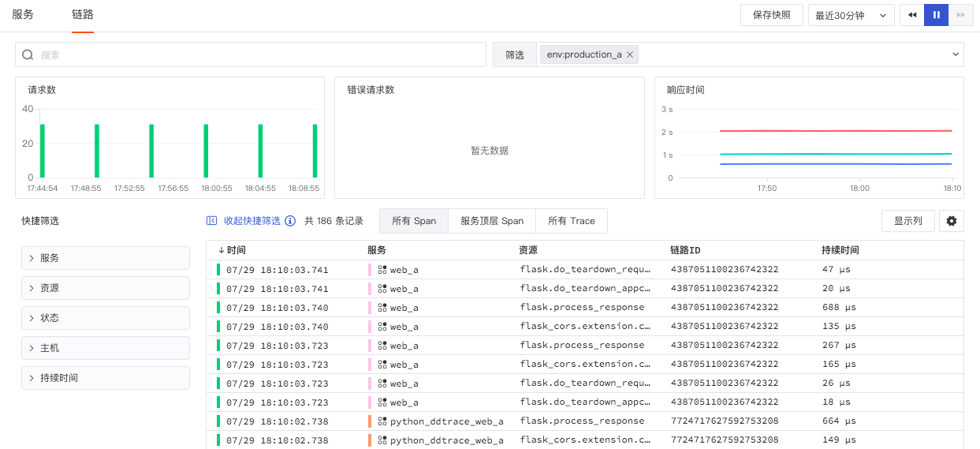Expand the 状态 quick filter
This screenshot has height=449, width=980.
coord(106,318)
